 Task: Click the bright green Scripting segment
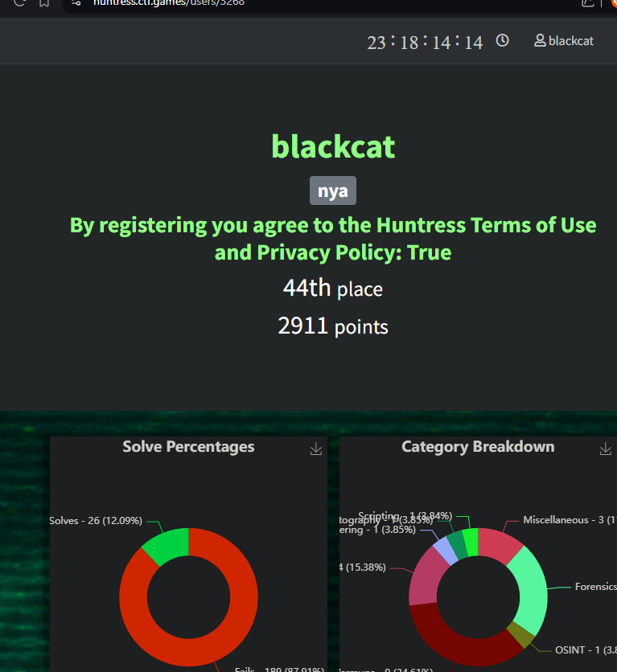[x=471, y=543]
